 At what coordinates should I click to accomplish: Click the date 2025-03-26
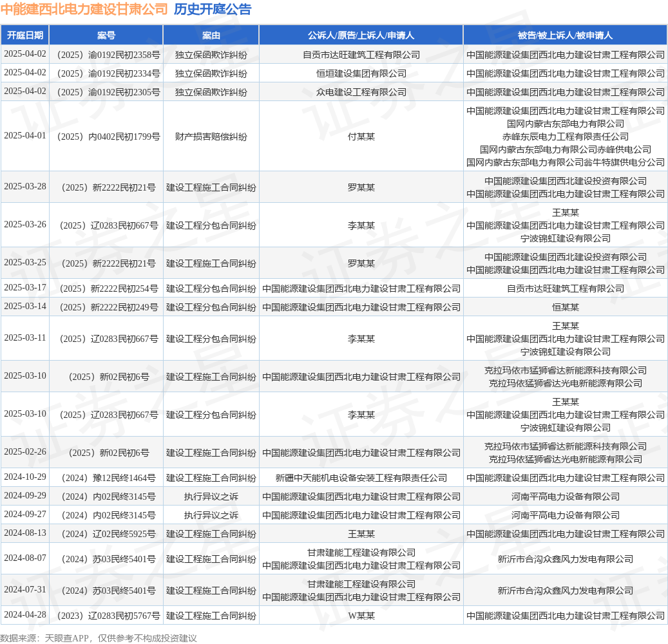tap(25, 225)
